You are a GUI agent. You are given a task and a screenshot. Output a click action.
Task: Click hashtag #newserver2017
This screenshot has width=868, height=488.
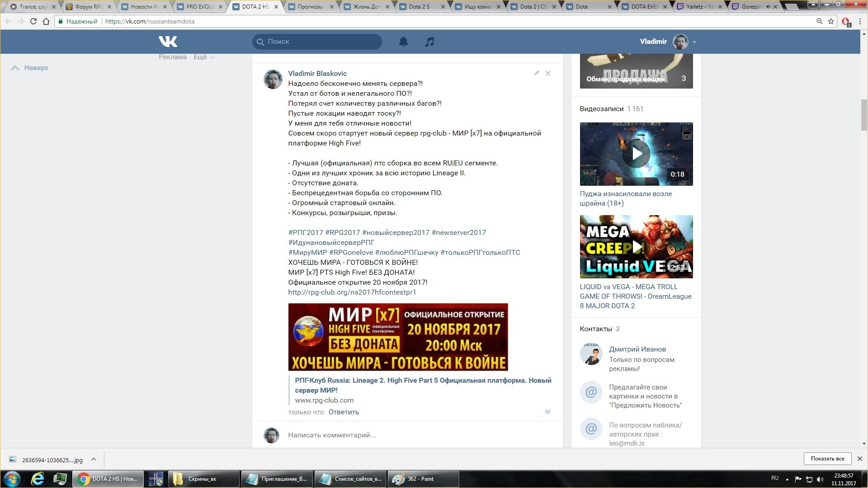[x=459, y=233]
